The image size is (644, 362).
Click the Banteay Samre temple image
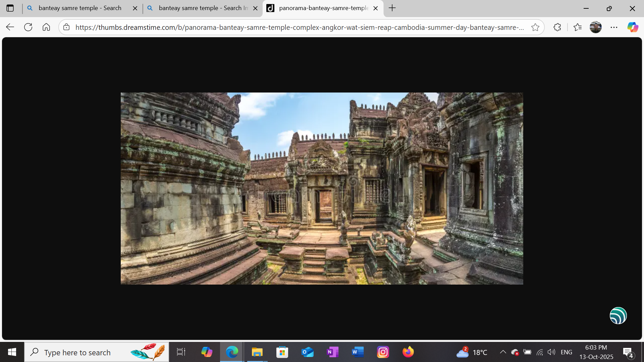[x=322, y=188]
